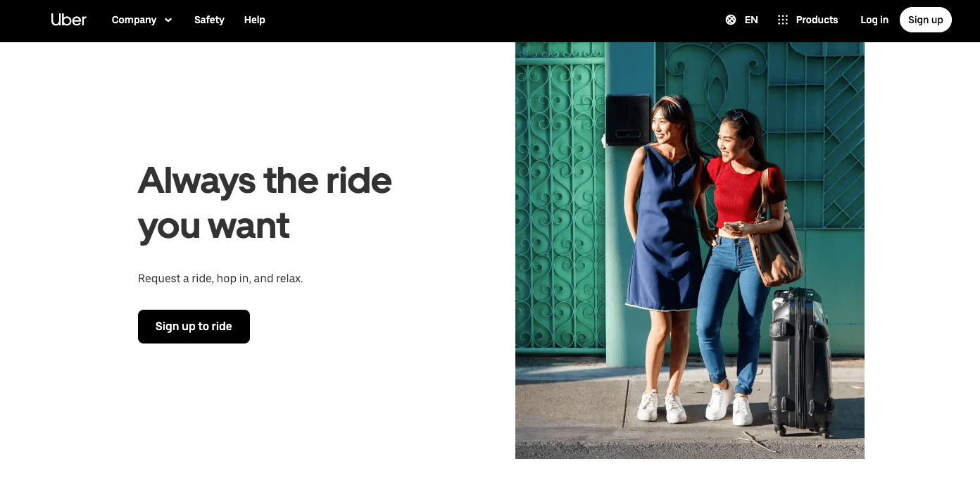The image size is (980, 504).
Task: Click the white Sign up button
Action: [925, 20]
